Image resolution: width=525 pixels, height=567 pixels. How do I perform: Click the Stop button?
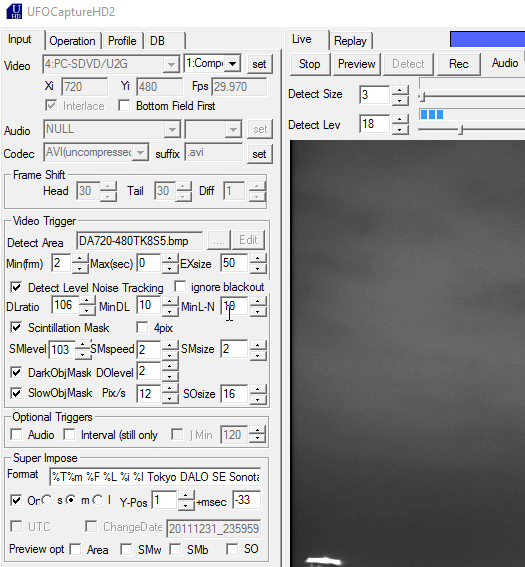[x=310, y=64]
